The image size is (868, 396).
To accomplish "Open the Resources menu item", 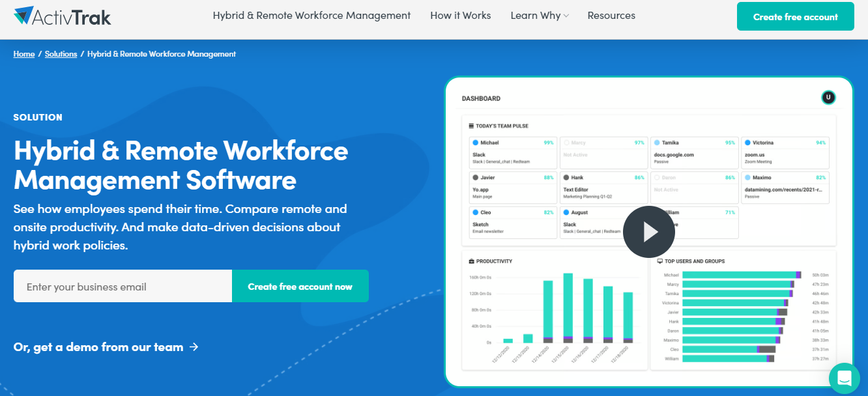I will [x=611, y=16].
